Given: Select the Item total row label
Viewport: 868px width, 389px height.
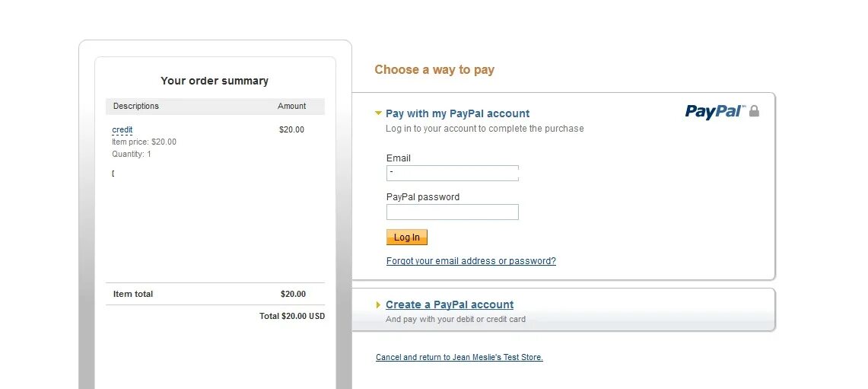Looking at the screenshot, I should tap(133, 294).
